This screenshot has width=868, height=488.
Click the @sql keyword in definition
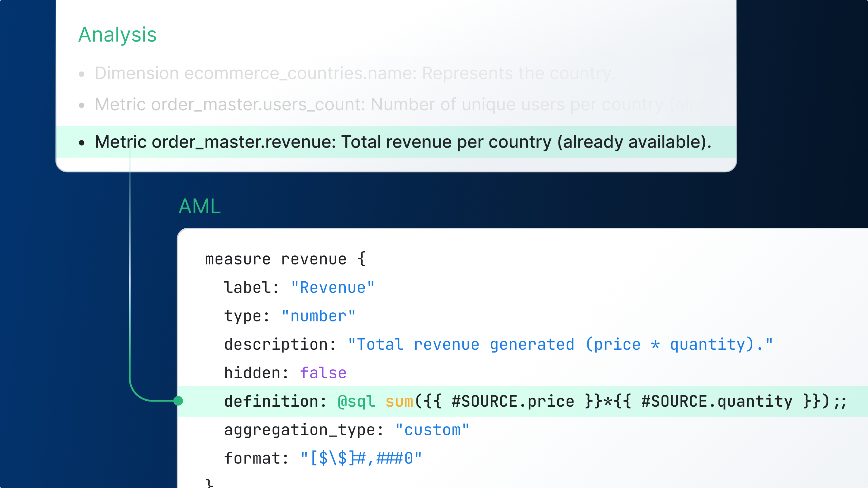click(356, 402)
